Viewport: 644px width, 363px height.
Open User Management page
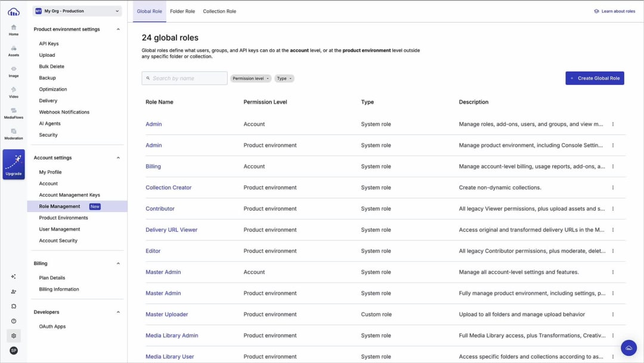point(60,229)
